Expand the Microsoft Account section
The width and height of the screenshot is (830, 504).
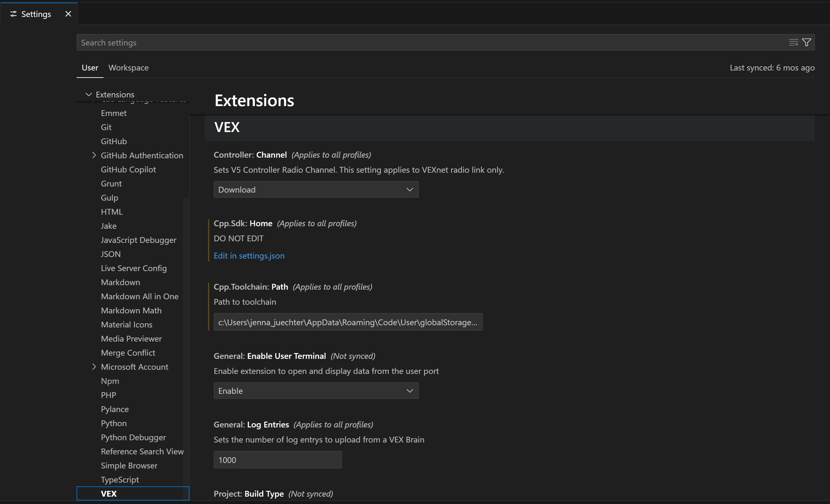click(x=94, y=367)
